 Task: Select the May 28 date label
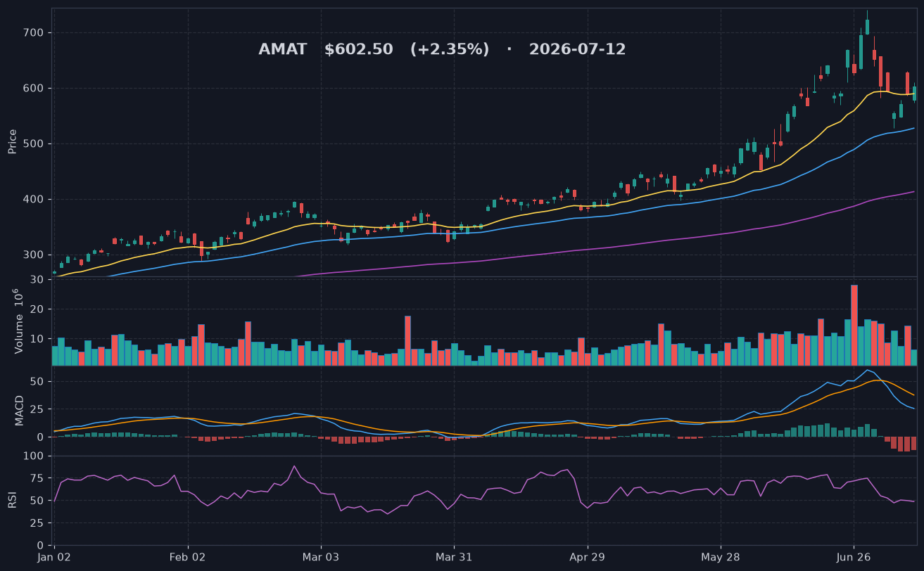[721, 557]
